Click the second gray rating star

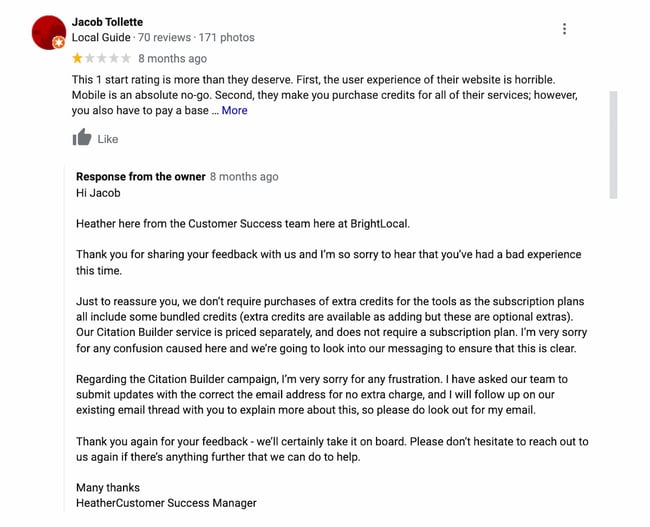point(90,59)
